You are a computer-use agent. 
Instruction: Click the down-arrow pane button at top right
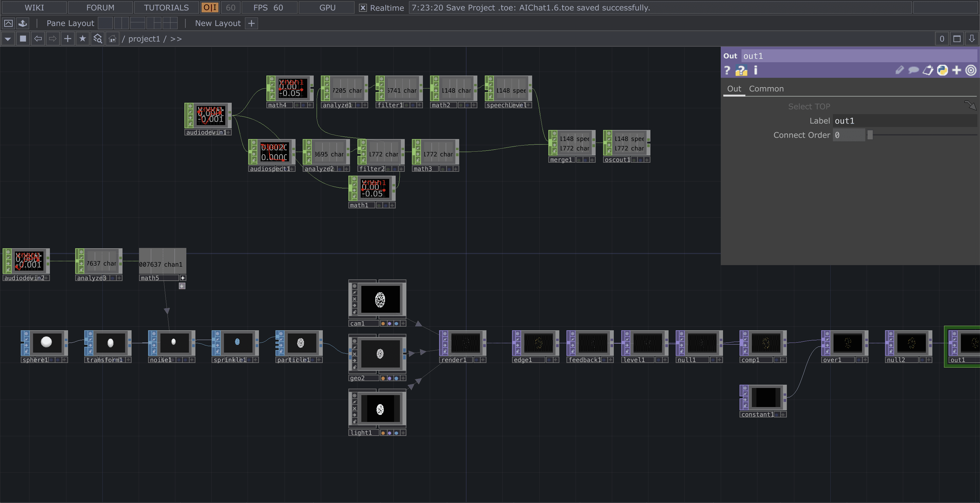click(972, 39)
